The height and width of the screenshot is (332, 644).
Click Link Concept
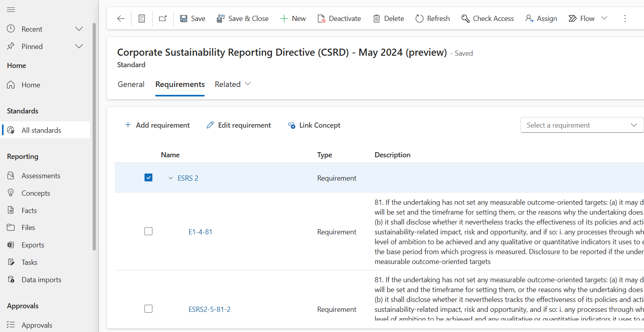pyautogui.click(x=314, y=125)
